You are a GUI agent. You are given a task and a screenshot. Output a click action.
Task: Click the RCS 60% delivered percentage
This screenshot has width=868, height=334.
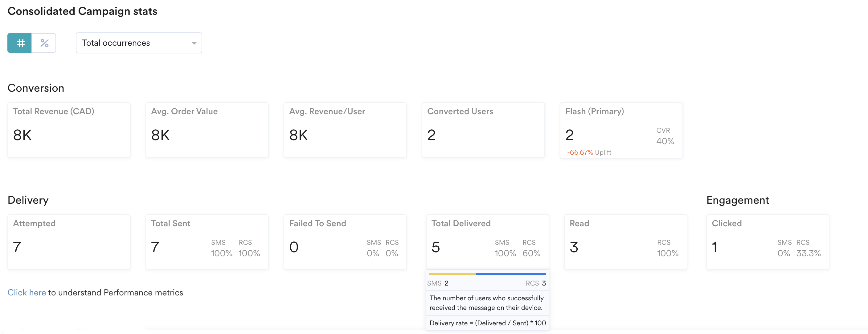tap(531, 253)
